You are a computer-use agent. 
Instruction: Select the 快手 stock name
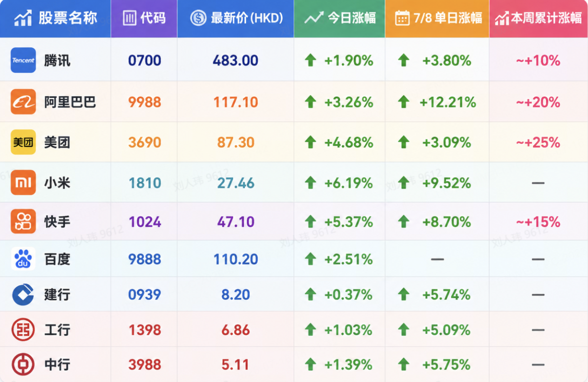(57, 222)
